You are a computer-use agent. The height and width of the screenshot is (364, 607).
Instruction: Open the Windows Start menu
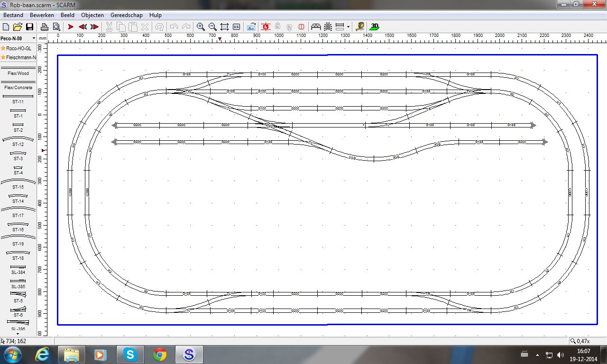coord(12,355)
